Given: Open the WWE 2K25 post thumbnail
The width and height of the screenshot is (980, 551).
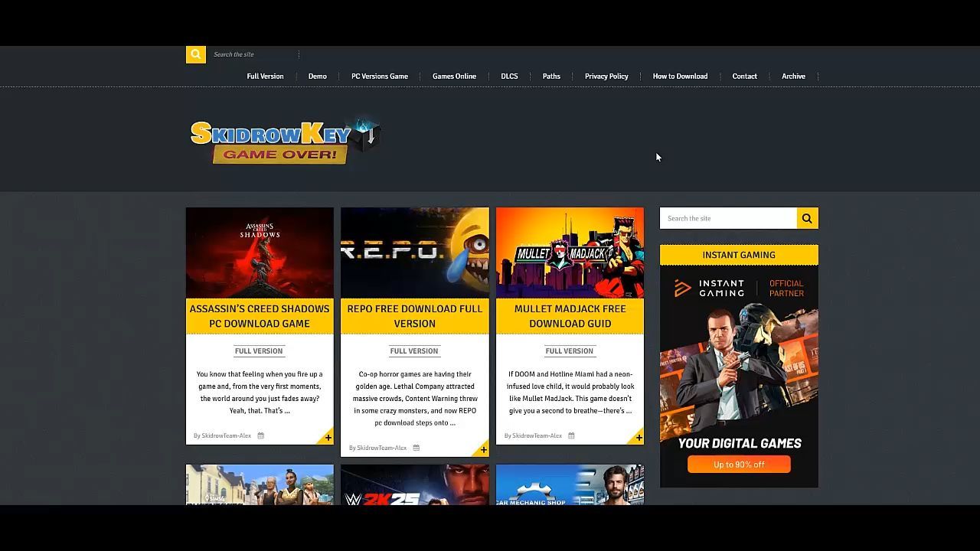Looking at the screenshot, I should [415, 484].
